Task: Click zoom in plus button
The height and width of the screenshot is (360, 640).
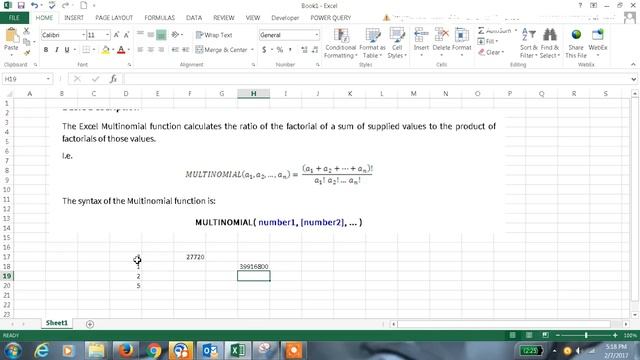Action: [615, 335]
